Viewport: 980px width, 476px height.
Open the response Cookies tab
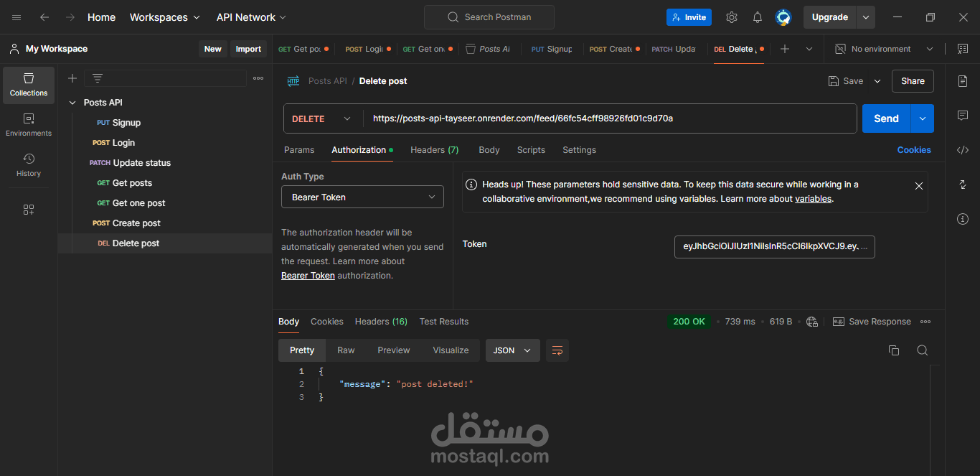point(327,322)
